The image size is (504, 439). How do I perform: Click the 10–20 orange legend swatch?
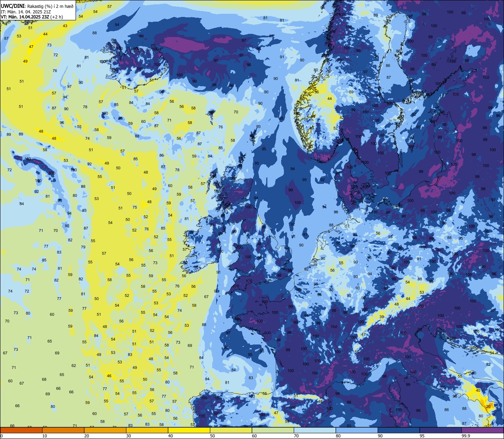pyautogui.click(x=63, y=430)
